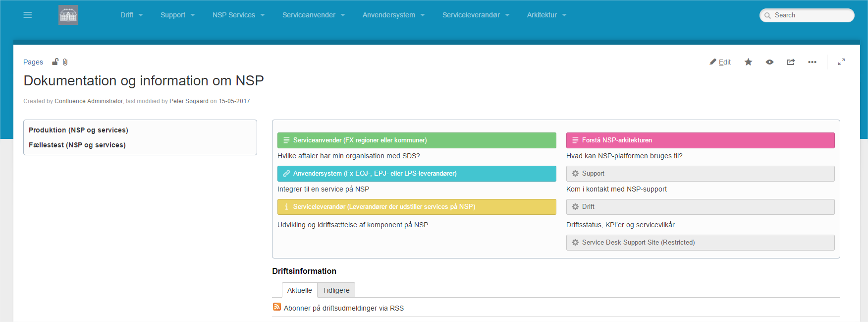Expand the Drift dropdown menu
Image resolution: width=868 pixels, height=322 pixels.
coord(131,15)
